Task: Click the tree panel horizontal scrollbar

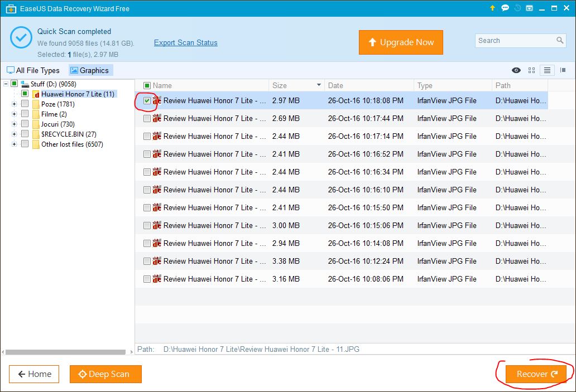Action: pos(65,352)
